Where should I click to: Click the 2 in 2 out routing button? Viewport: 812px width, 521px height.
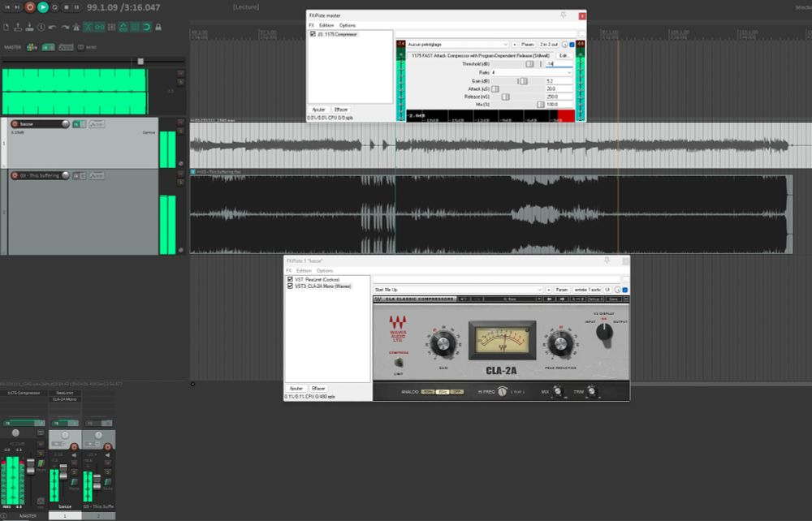[x=549, y=45]
